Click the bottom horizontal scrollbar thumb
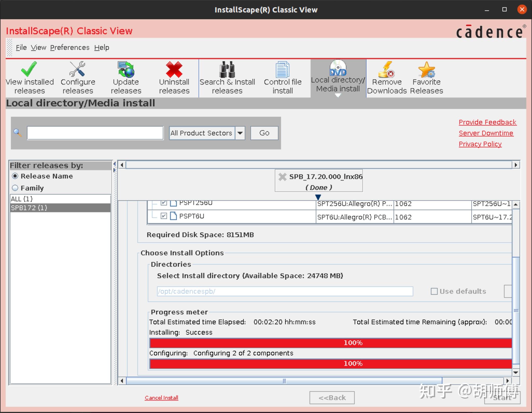The height and width of the screenshot is (413, 532). click(x=284, y=381)
